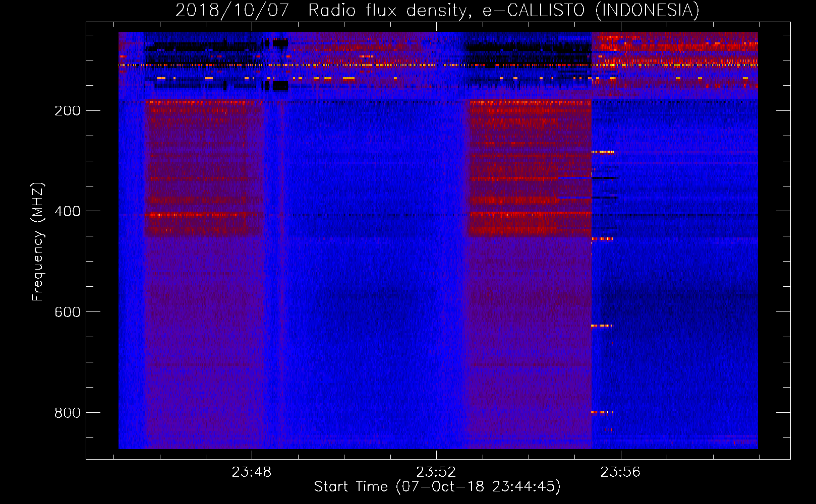Click the '23:56' time tick label
Image resolution: width=816 pixels, height=504 pixels.
(620, 472)
